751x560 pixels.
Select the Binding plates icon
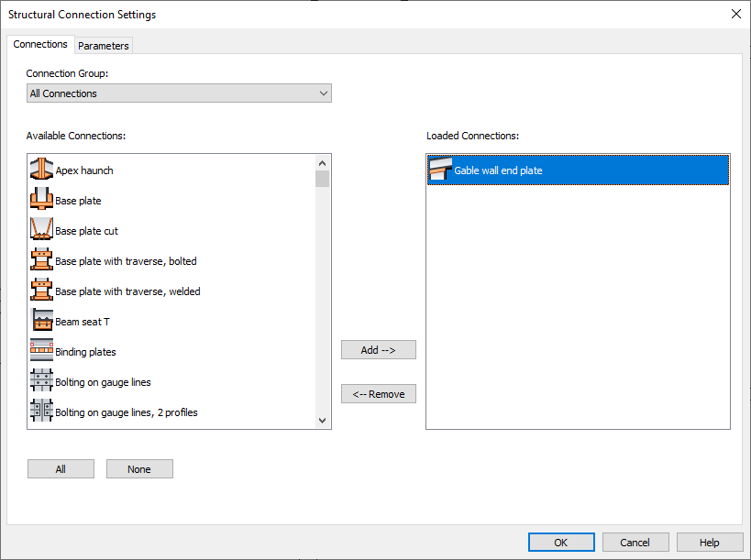pos(40,351)
